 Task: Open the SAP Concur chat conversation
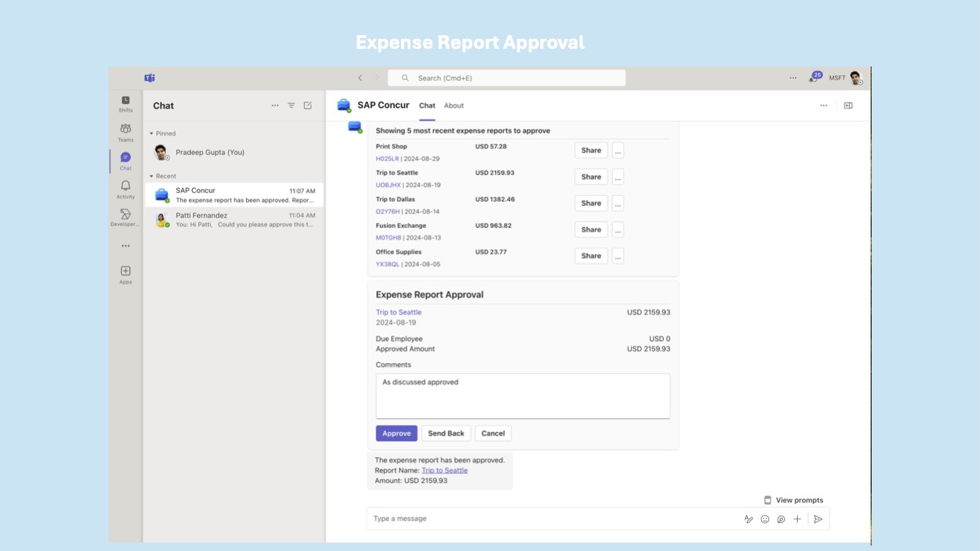[234, 195]
